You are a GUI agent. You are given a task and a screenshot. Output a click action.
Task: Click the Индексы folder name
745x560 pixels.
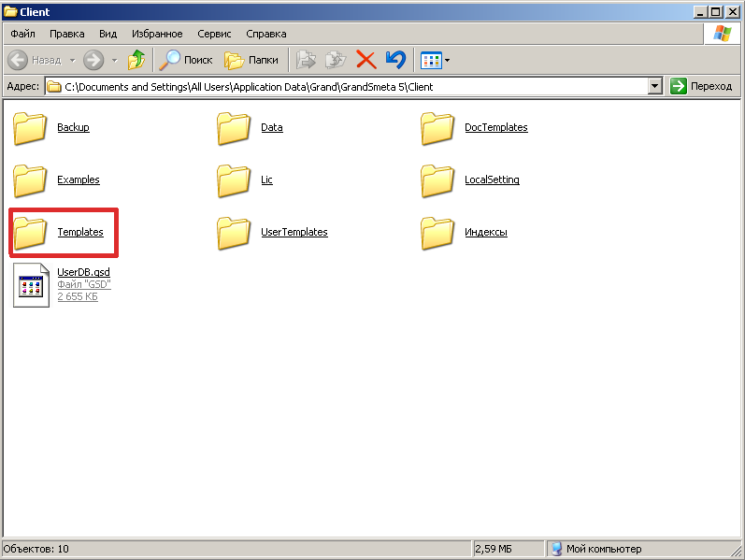tap(485, 232)
